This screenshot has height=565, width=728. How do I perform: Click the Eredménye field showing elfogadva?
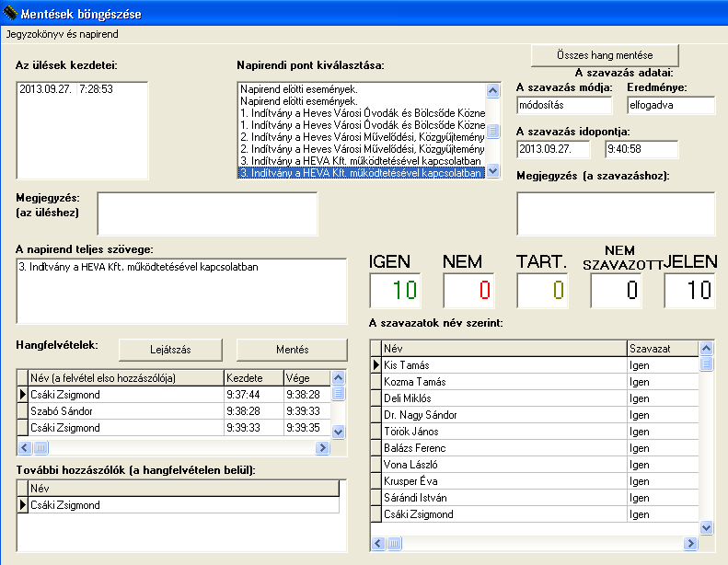coord(671,106)
